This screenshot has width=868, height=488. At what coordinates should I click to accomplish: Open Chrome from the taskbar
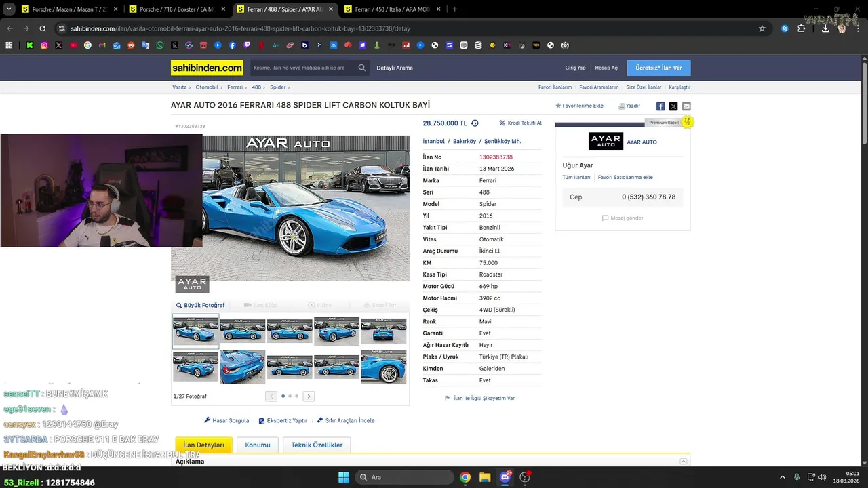pos(465,477)
